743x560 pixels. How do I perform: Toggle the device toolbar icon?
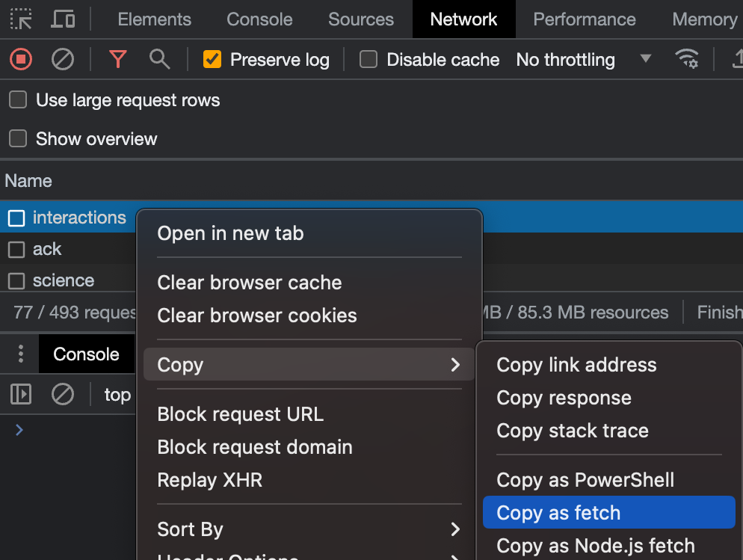63,19
